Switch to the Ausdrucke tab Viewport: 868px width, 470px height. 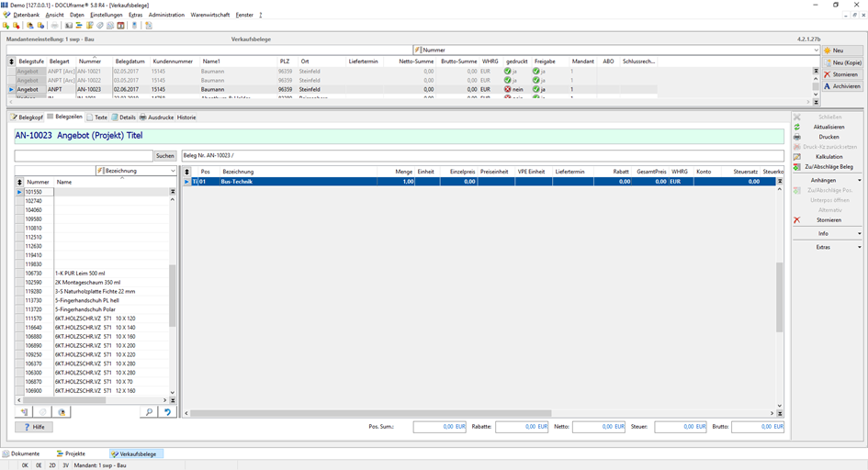(x=157, y=117)
